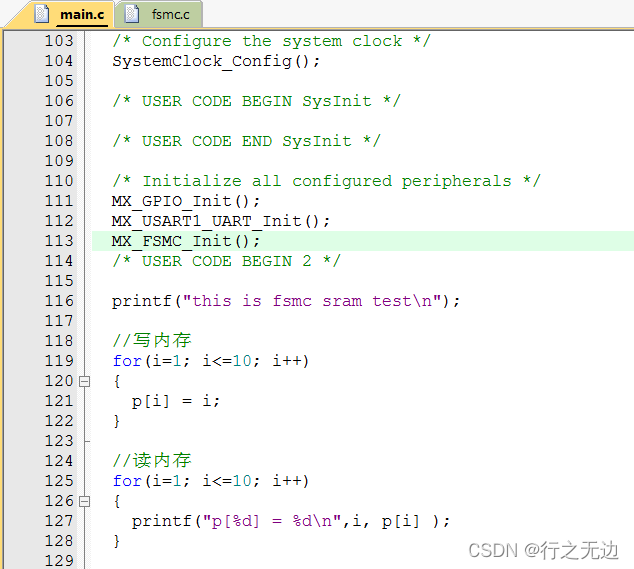634x569 pixels.
Task: Click the Configure the system clock comment
Action: 272,41
